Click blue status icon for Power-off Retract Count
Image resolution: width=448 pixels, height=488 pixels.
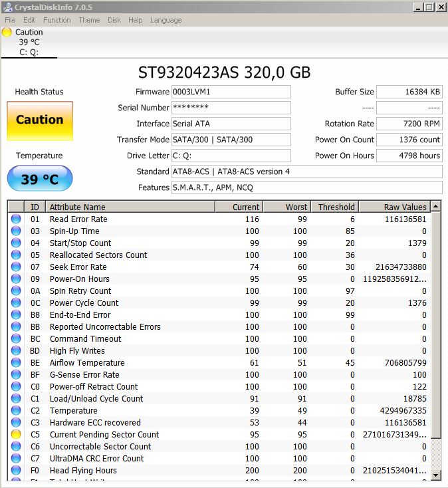[x=16, y=386]
